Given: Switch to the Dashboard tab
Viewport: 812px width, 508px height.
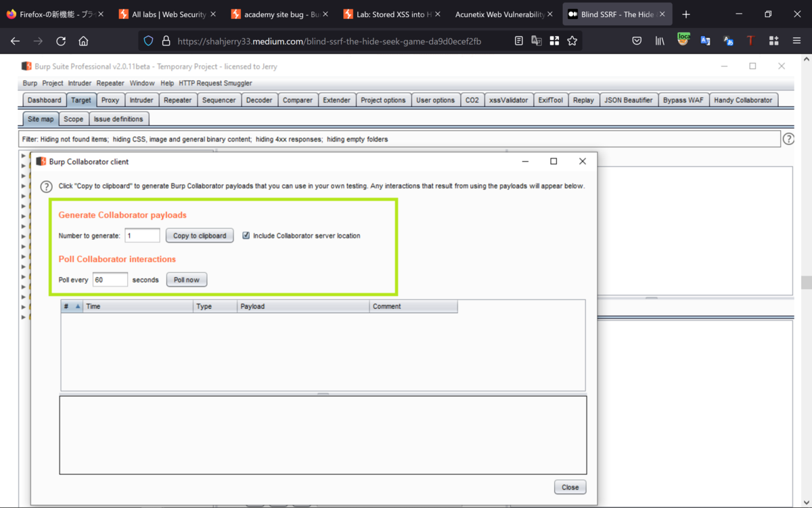Looking at the screenshot, I should click(x=44, y=100).
